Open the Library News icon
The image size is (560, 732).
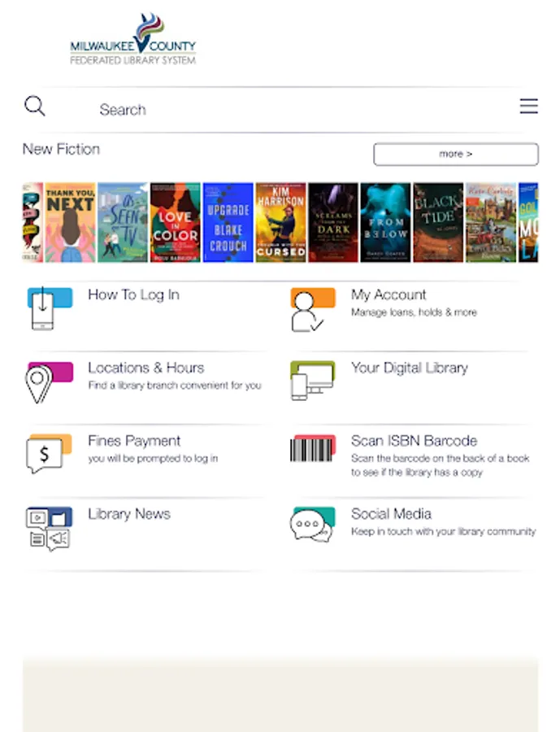(x=50, y=529)
